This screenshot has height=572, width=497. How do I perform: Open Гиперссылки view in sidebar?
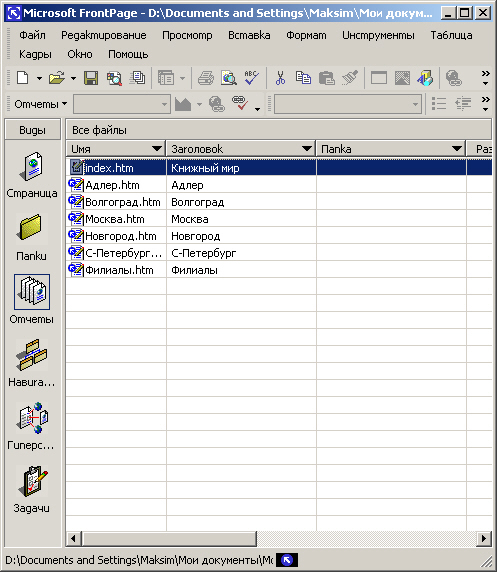(31, 426)
